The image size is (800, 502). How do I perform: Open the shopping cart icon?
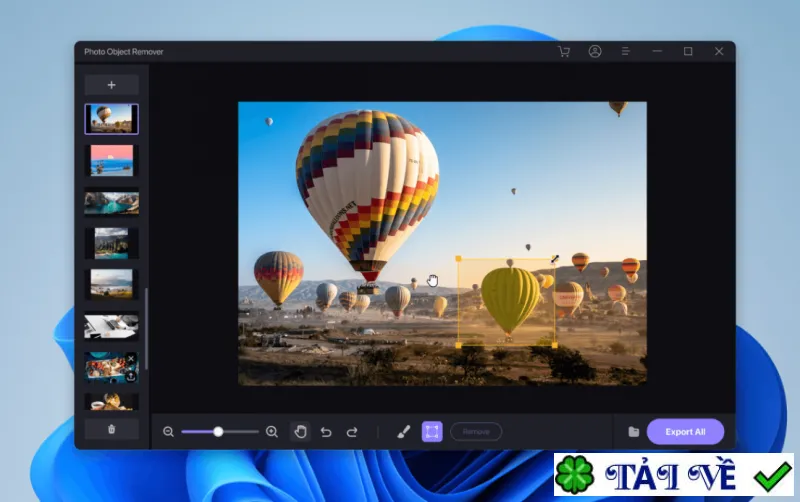pyautogui.click(x=564, y=52)
